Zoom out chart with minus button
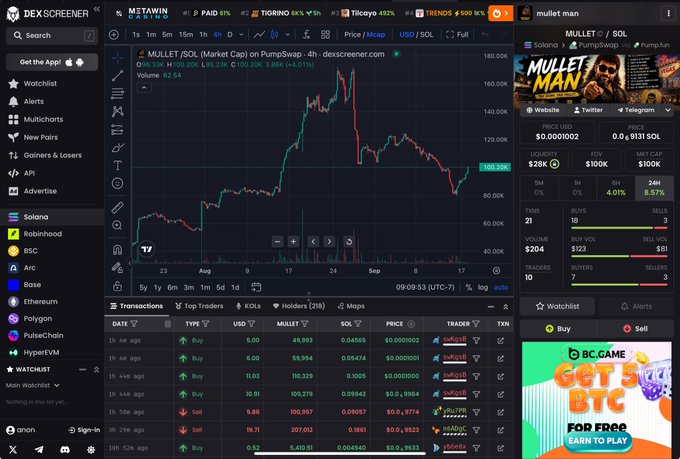Image resolution: width=680 pixels, height=459 pixels. coord(278,242)
